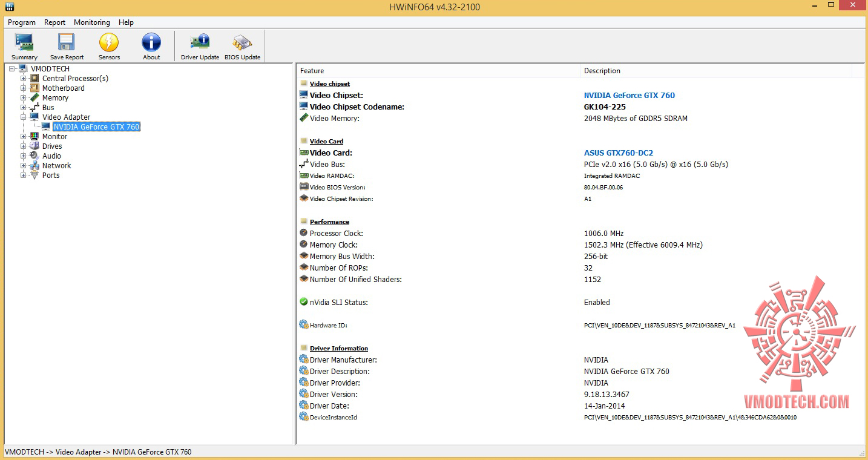Image resolution: width=868 pixels, height=460 pixels.
Task: Click the Video Adapter icon in tree
Action: (x=35, y=117)
